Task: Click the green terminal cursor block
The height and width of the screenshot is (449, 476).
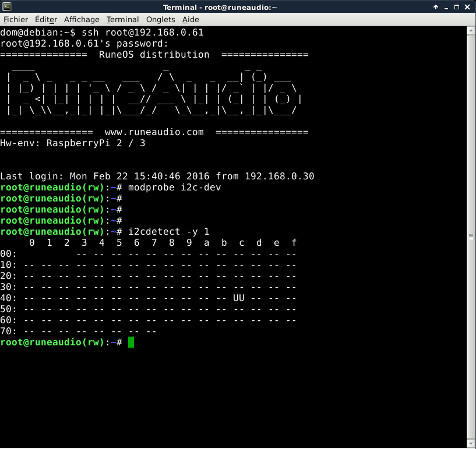Action: coord(131,342)
